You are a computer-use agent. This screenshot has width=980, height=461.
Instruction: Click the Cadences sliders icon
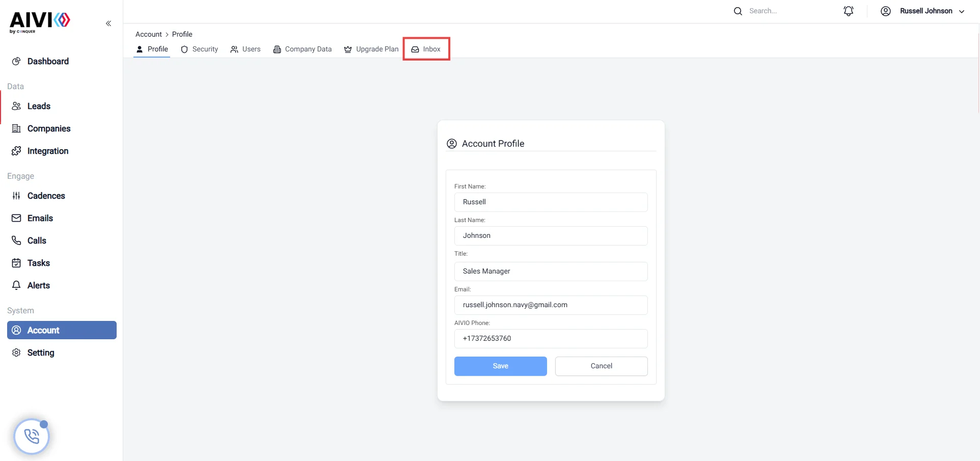[16, 196]
